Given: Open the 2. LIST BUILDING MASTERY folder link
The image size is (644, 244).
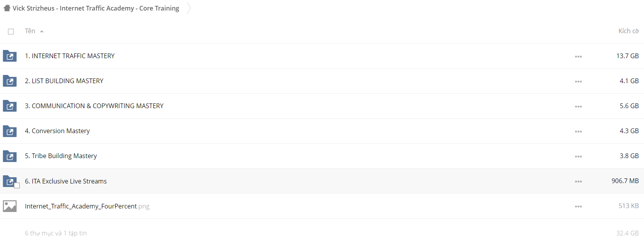Looking at the screenshot, I should (64, 81).
